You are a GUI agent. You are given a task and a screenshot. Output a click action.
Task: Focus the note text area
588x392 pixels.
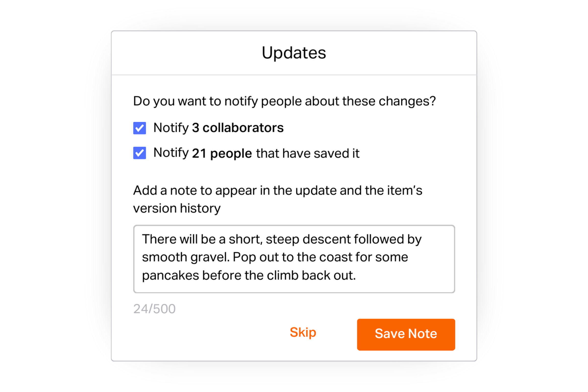[294, 259]
